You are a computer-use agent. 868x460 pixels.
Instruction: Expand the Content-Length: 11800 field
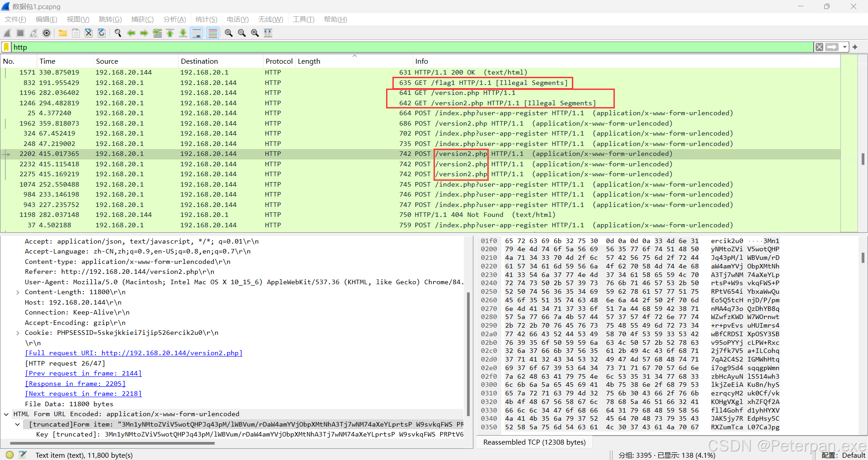click(18, 292)
